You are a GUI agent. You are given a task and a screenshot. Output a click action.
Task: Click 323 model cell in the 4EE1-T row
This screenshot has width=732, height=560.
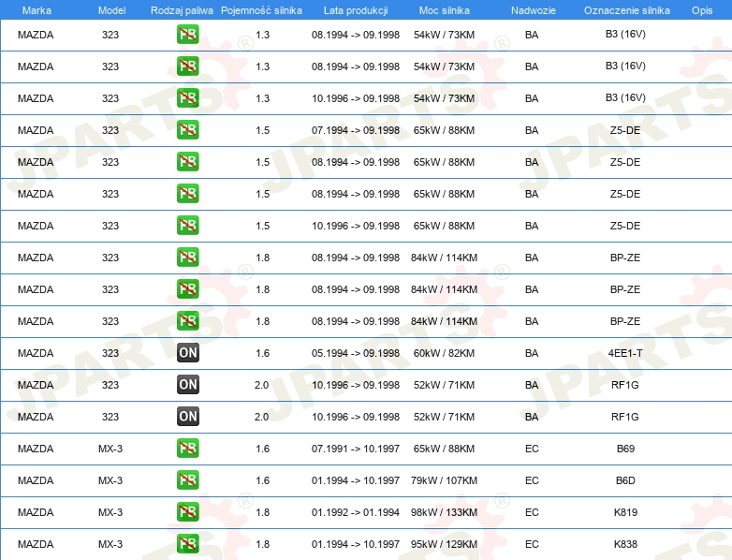pos(110,353)
